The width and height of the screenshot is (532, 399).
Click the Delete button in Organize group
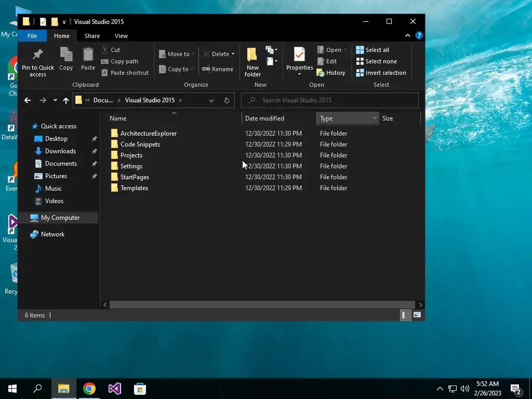(x=216, y=54)
